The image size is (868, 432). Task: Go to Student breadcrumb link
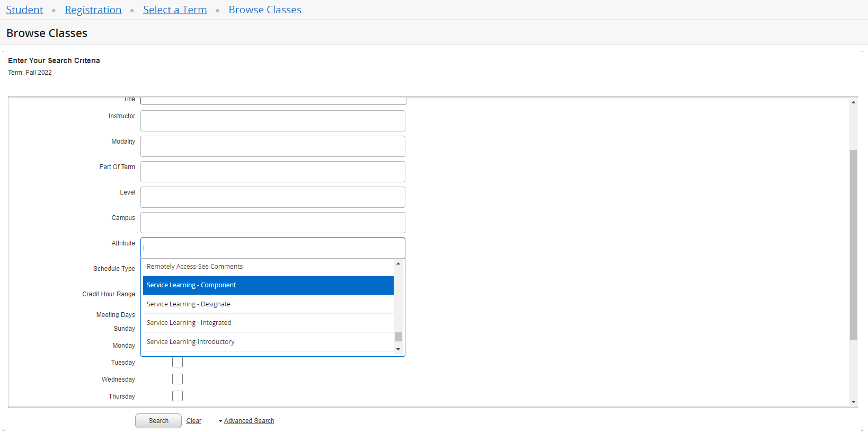pos(24,10)
